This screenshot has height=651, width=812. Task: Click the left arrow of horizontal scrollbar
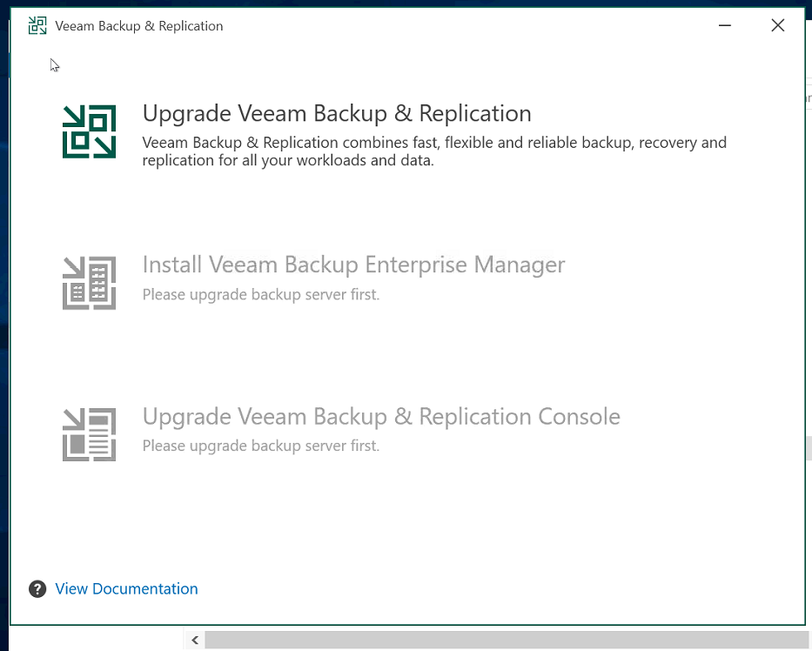click(195, 641)
